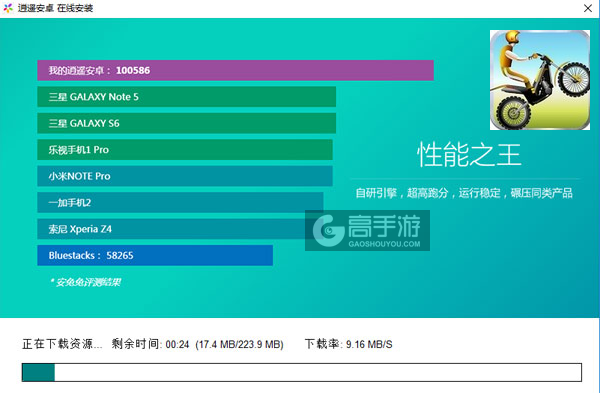The width and height of the screenshot is (600, 393).
Task: Click the 自研引擎，超高跑分 slogan text
Action: pyautogui.click(x=464, y=193)
